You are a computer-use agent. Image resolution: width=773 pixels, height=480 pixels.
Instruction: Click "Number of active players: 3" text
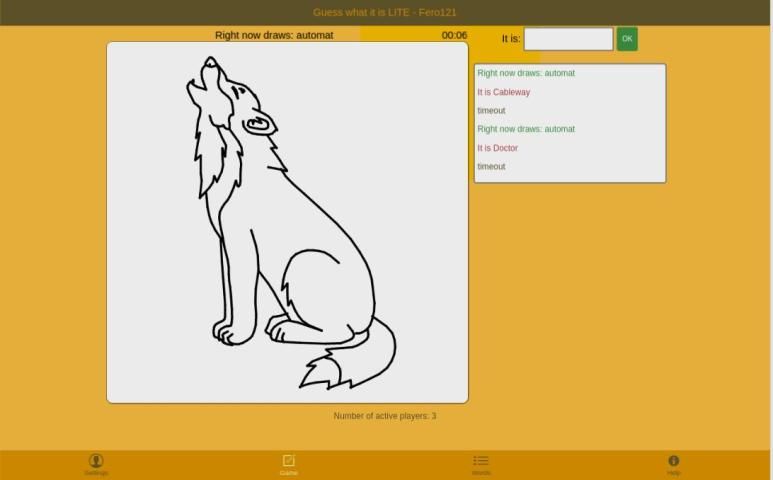(385, 416)
